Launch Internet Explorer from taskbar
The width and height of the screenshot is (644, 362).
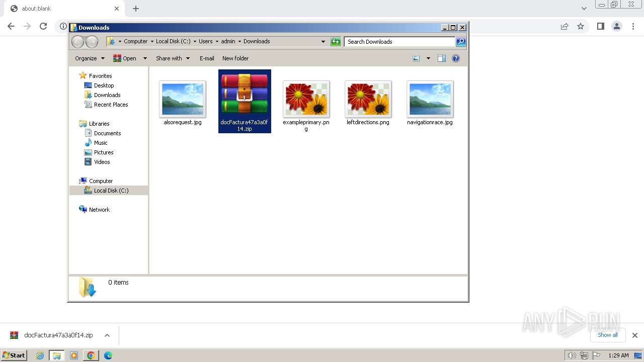40,355
